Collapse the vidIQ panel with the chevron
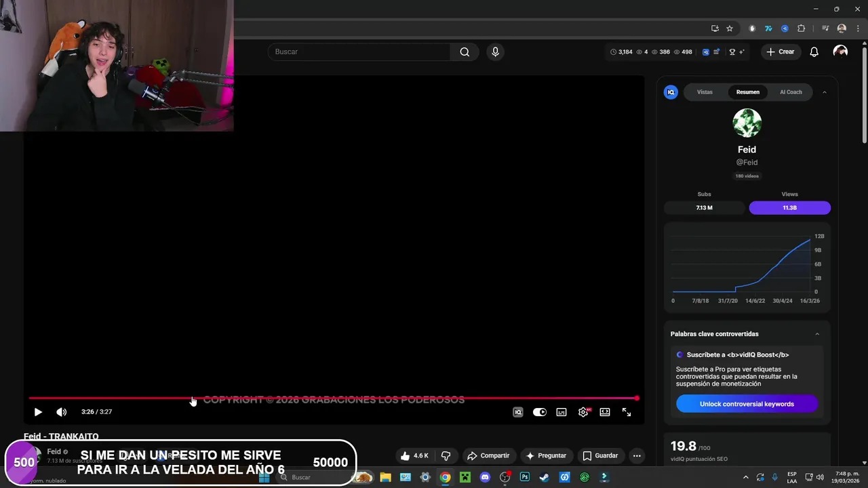This screenshot has height=488, width=868. [x=825, y=92]
